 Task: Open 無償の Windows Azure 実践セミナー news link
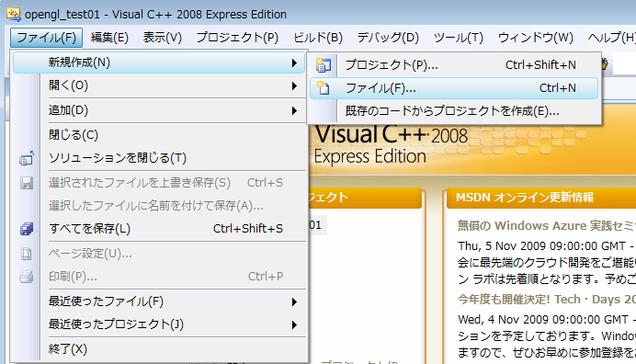click(546, 225)
